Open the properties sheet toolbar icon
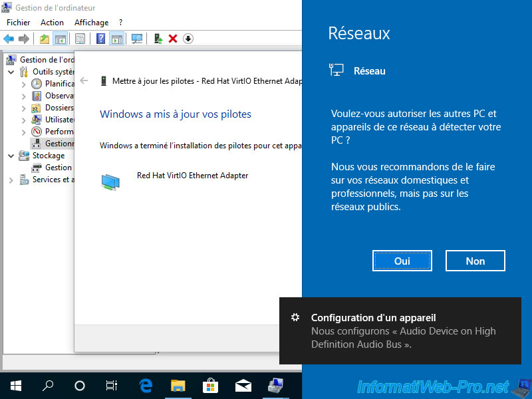The height and width of the screenshot is (399, 532). (80, 39)
